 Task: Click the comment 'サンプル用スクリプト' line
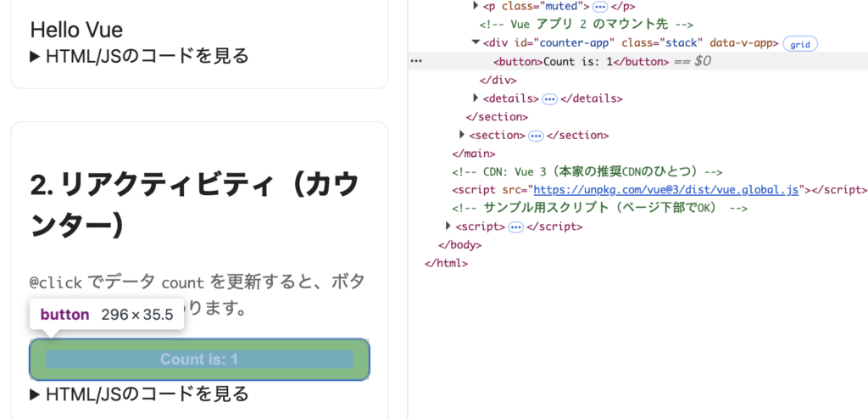[x=600, y=209]
